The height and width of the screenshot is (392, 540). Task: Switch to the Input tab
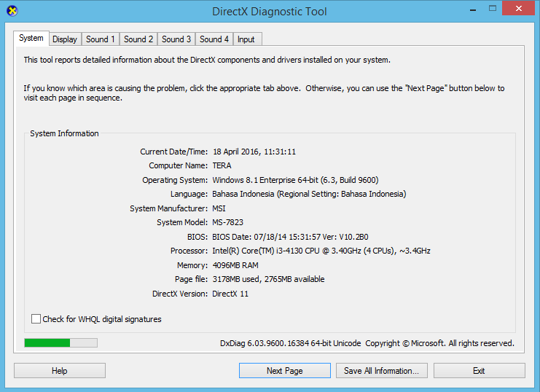[247, 39]
